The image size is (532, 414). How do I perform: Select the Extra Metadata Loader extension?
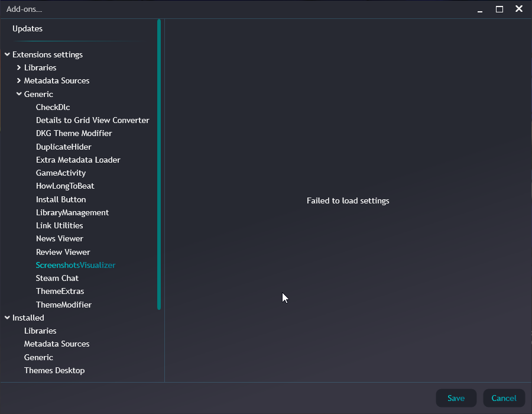tap(77, 160)
